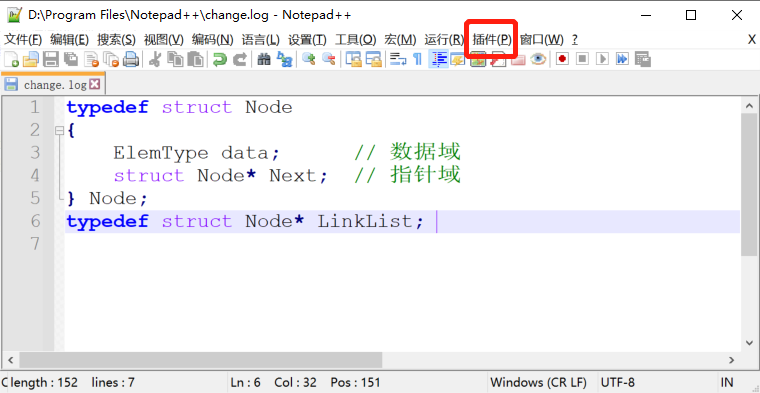Image resolution: width=760 pixels, height=393 pixels.
Task: Toggle synchronized vertical scrolling icon
Action: point(353,59)
